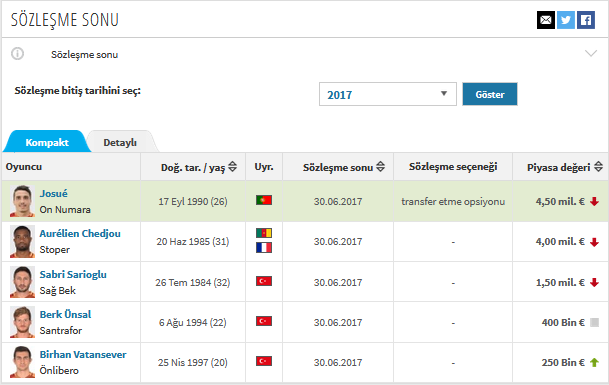Share on Facebook icon
Screen dimensions: 609x385
tap(586, 20)
